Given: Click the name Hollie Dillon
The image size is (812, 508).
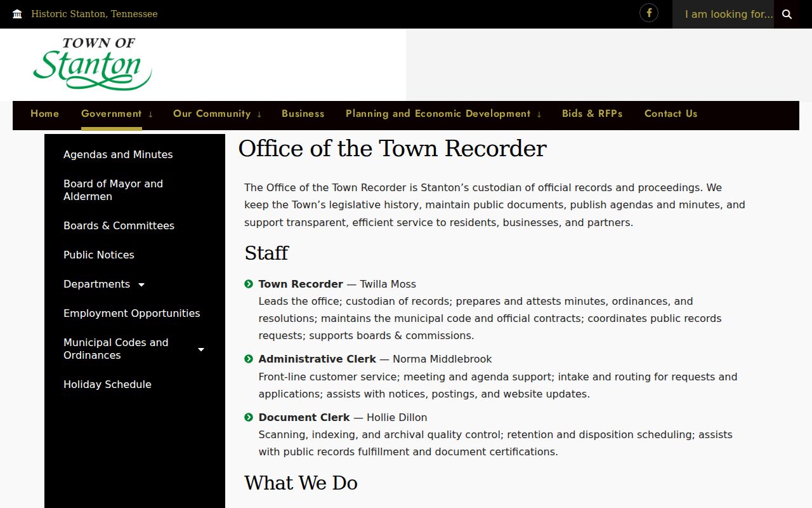Looking at the screenshot, I should [x=396, y=417].
